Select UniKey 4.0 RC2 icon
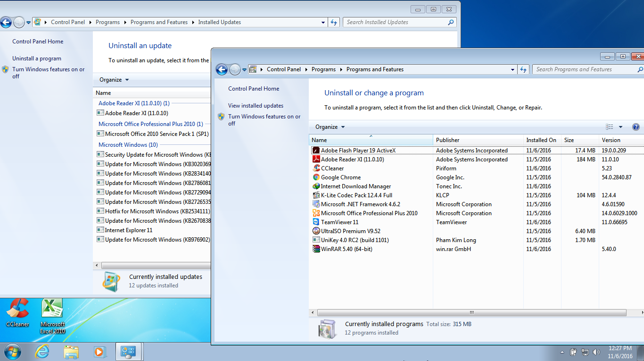 tap(316, 240)
